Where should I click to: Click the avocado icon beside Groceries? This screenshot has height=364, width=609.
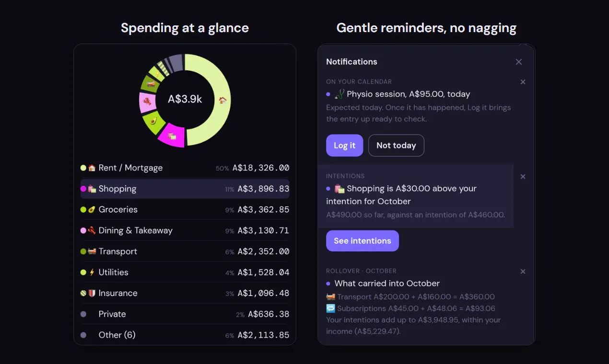[92, 210]
